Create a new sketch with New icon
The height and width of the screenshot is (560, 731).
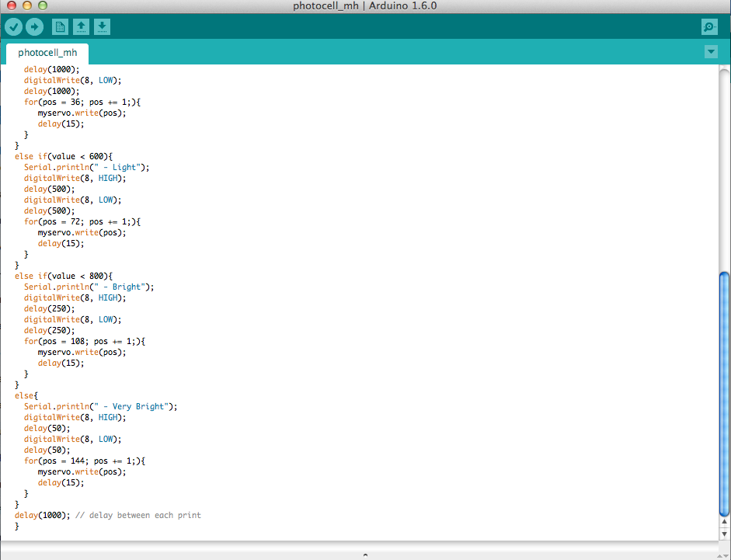tap(60, 27)
